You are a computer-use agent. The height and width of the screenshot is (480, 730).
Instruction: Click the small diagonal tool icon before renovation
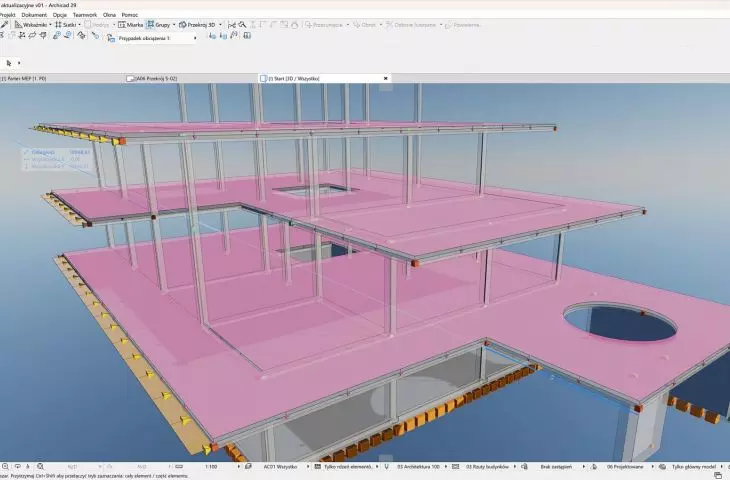(x=95, y=35)
